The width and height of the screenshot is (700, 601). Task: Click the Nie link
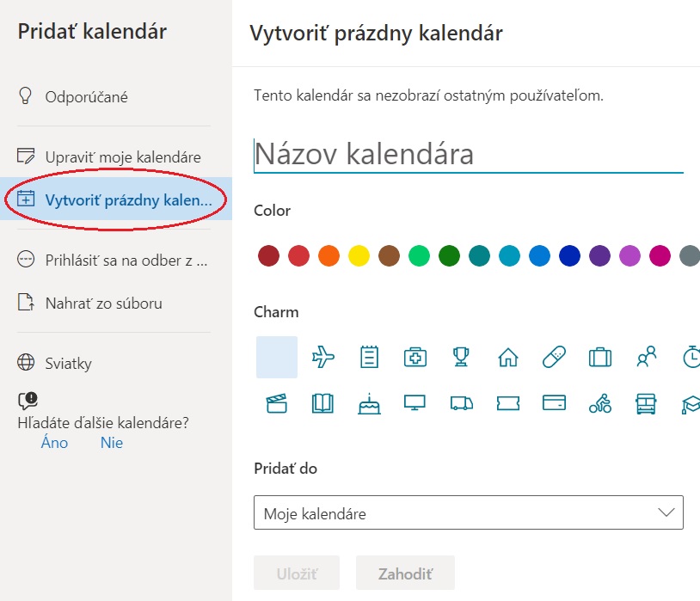112,443
